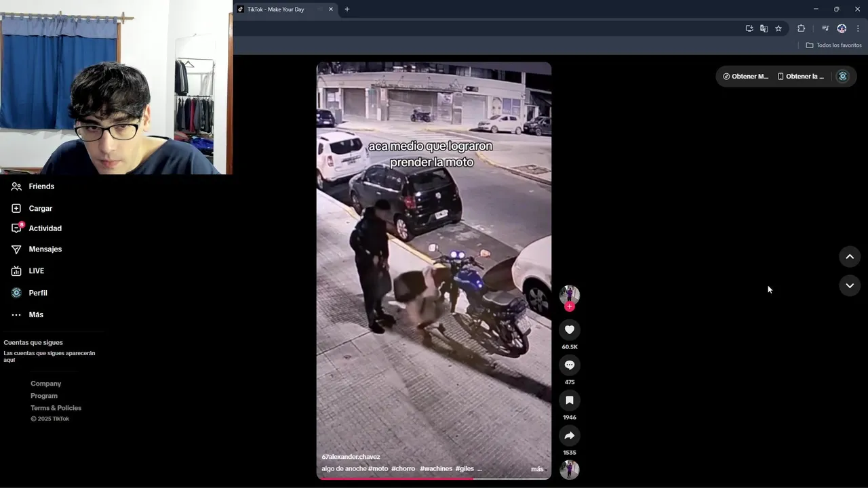The height and width of the screenshot is (488, 868).
Task: Save video with bookmark icon
Action: [570, 400]
